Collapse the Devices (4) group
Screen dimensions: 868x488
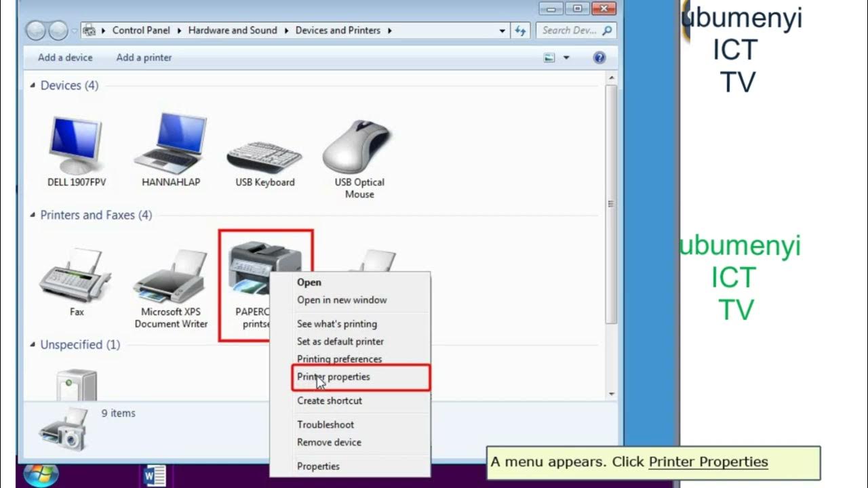pyautogui.click(x=33, y=85)
